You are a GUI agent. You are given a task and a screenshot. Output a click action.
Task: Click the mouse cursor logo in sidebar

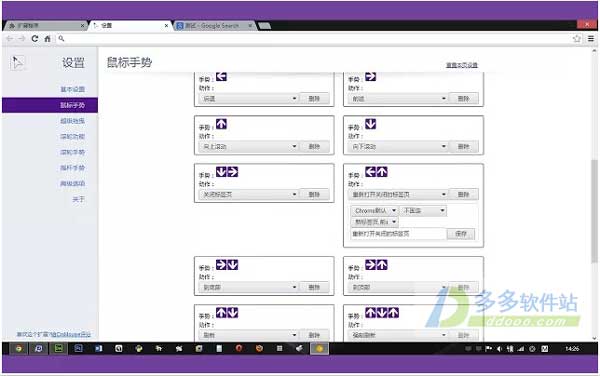click(x=17, y=63)
